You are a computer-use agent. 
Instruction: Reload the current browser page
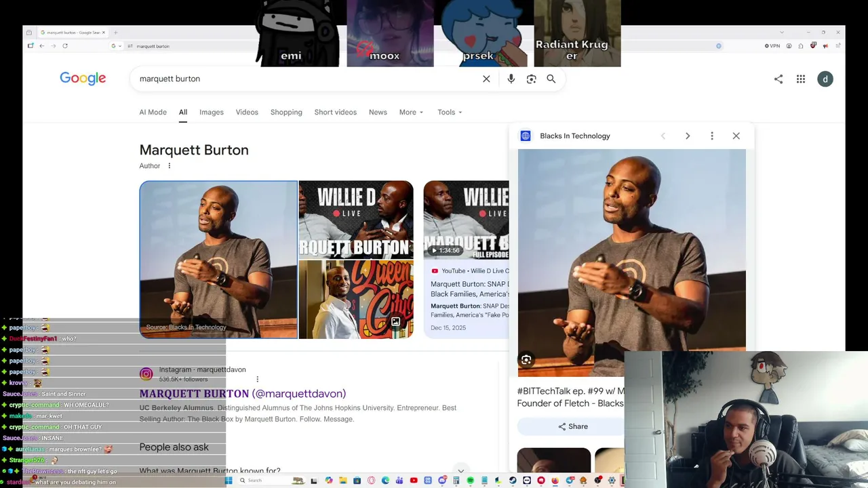pos(65,46)
